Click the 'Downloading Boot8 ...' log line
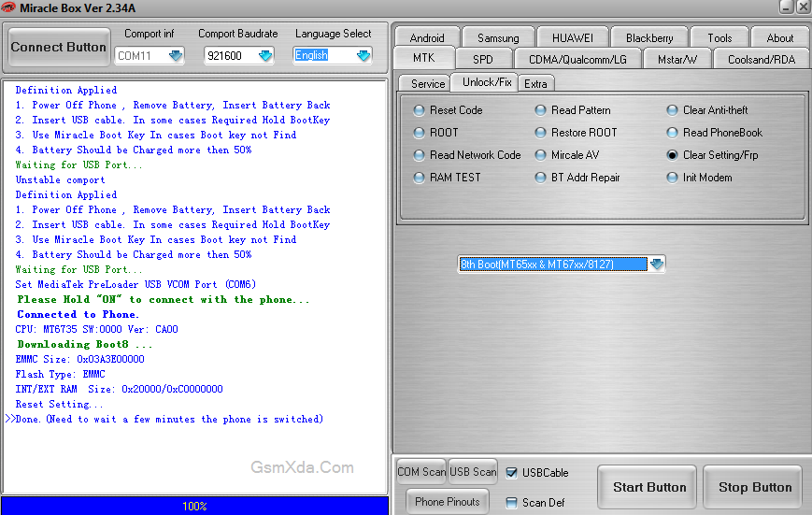Image resolution: width=812 pixels, height=515 pixels. (x=85, y=345)
